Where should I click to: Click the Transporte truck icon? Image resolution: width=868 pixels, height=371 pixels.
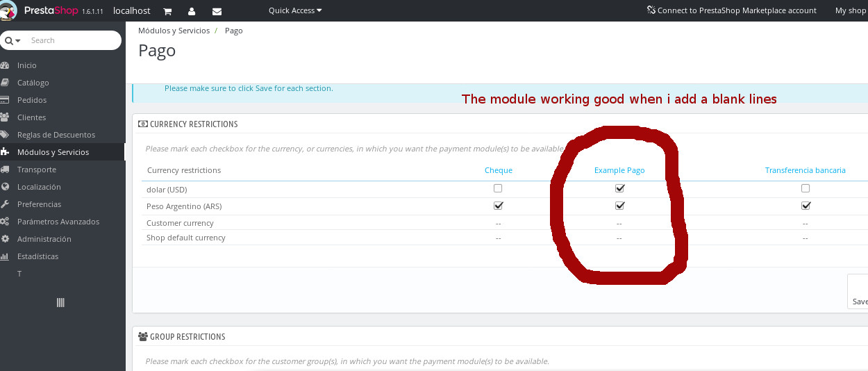(4, 170)
